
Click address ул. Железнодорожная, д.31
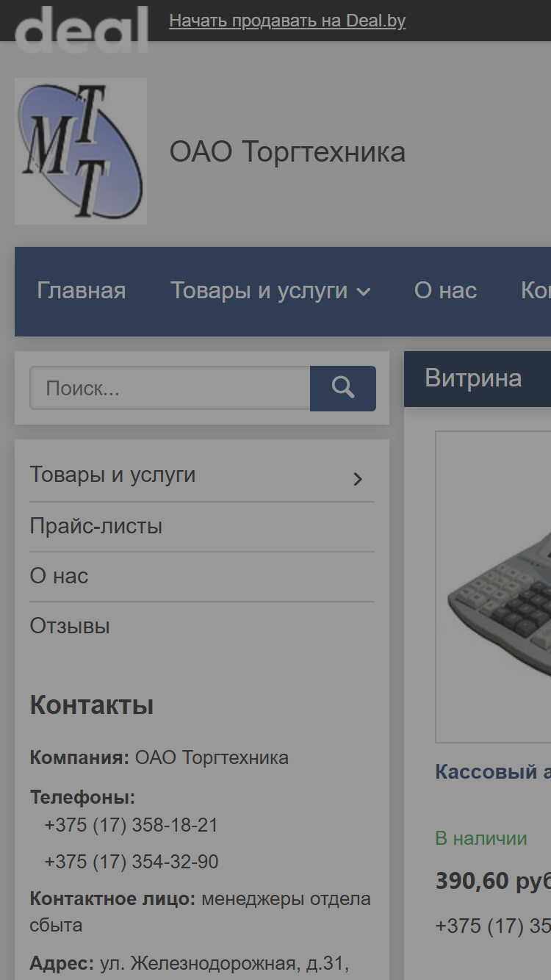click(223, 963)
